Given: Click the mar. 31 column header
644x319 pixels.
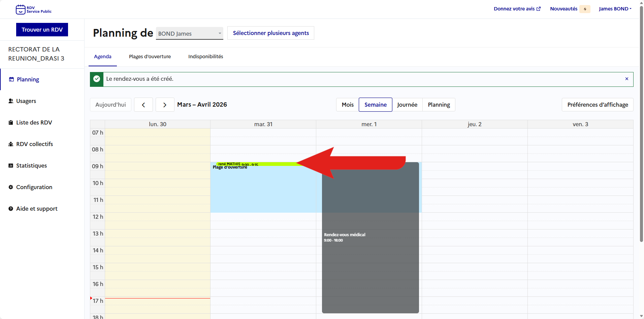Looking at the screenshot, I should [x=263, y=124].
